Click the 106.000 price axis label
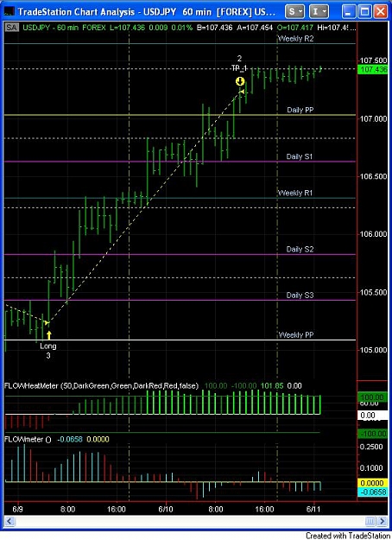 tap(373, 234)
